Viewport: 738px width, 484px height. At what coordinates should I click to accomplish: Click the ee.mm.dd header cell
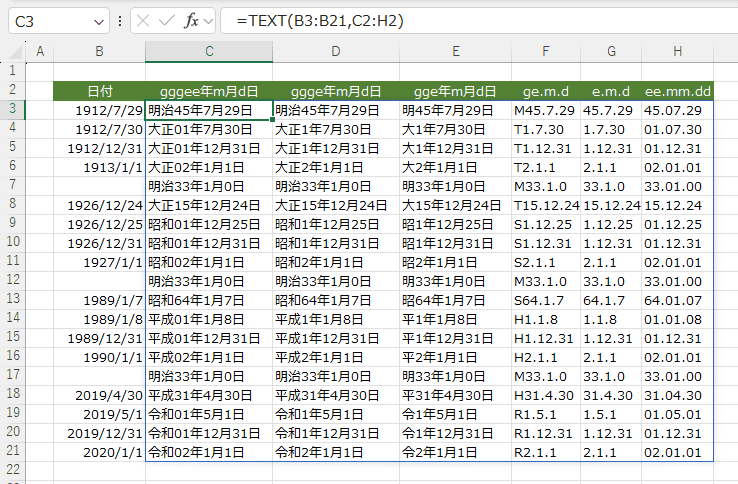point(678,91)
